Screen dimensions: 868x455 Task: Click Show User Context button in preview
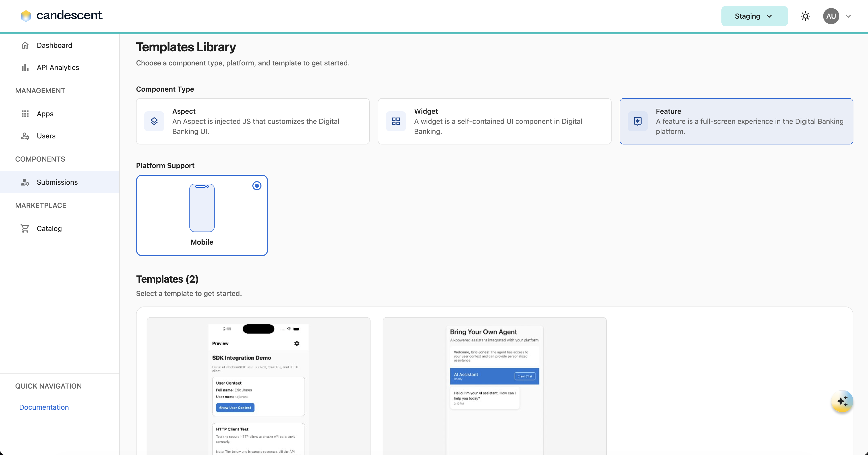(x=235, y=407)
